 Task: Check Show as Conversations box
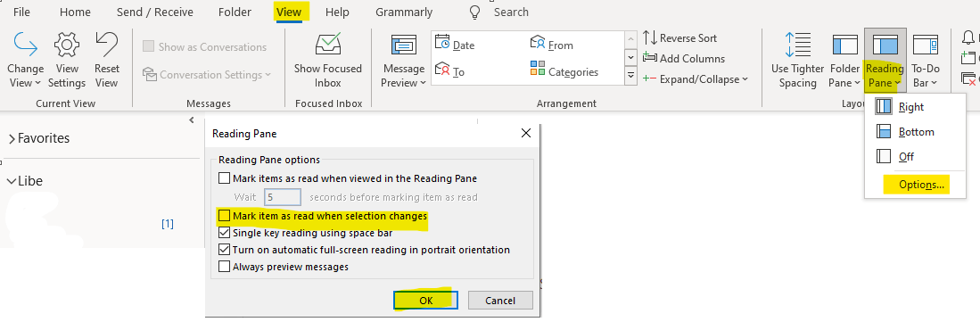tap(148, 47)
